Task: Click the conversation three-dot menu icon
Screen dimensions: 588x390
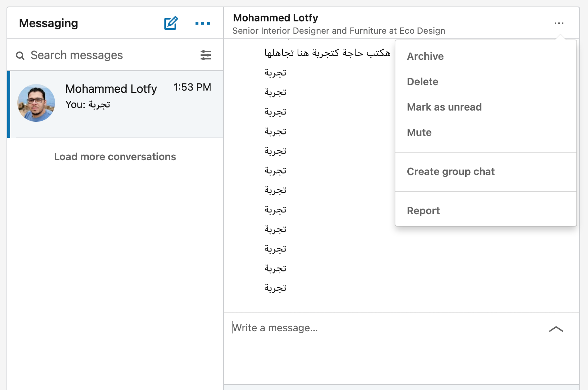Action: [x=559, y=23]
